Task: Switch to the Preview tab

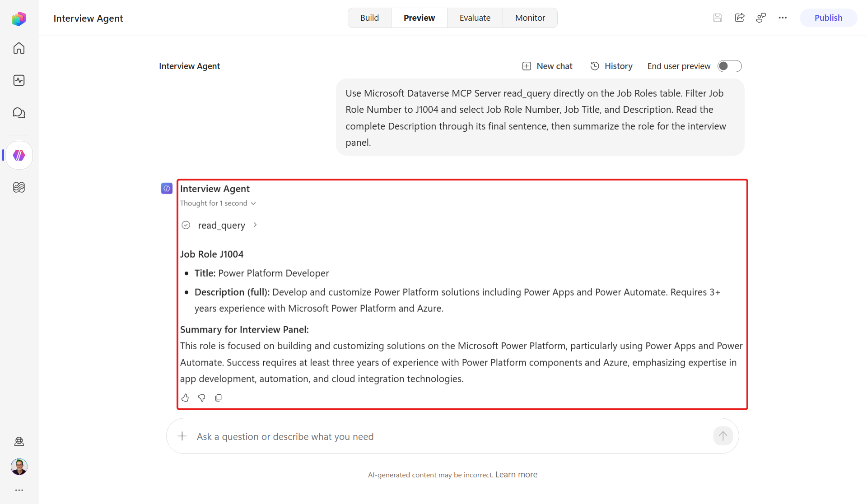Action: point(419,18)
